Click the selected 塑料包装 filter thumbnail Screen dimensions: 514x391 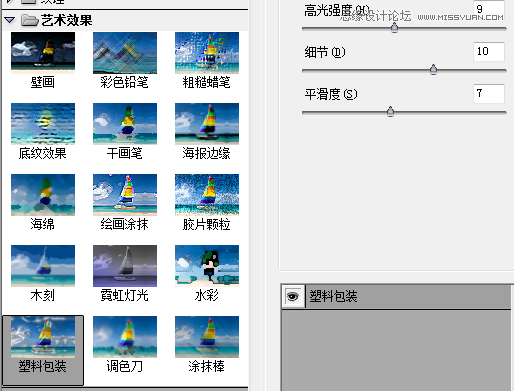[43, 337]
